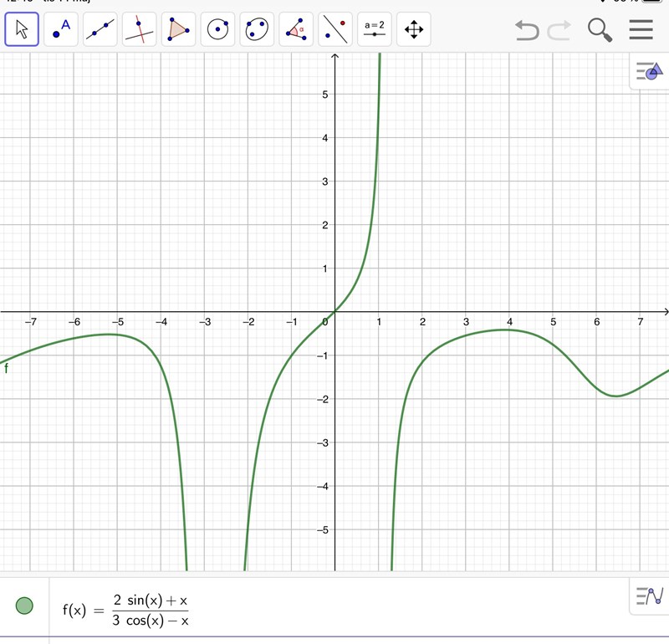The width and height of the screenshot is (669, 644).
Task: Expand the graphics view style bar
Action: click(x=649, y=73)
